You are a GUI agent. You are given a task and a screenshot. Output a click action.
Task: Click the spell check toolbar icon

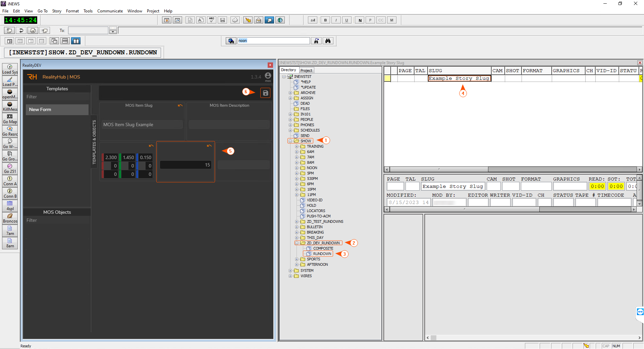coord(211,20)
